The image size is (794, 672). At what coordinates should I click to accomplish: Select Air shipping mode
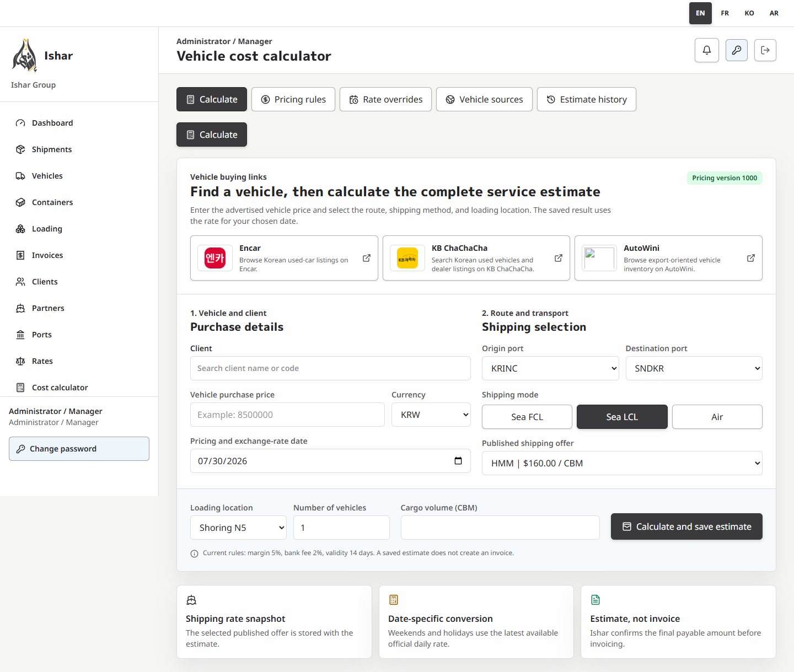point(717,417)
